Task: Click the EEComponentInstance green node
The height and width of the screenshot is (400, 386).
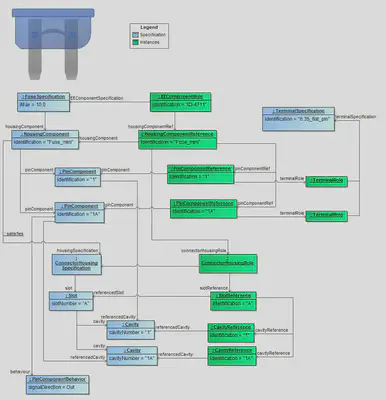Action: (180, 102)
